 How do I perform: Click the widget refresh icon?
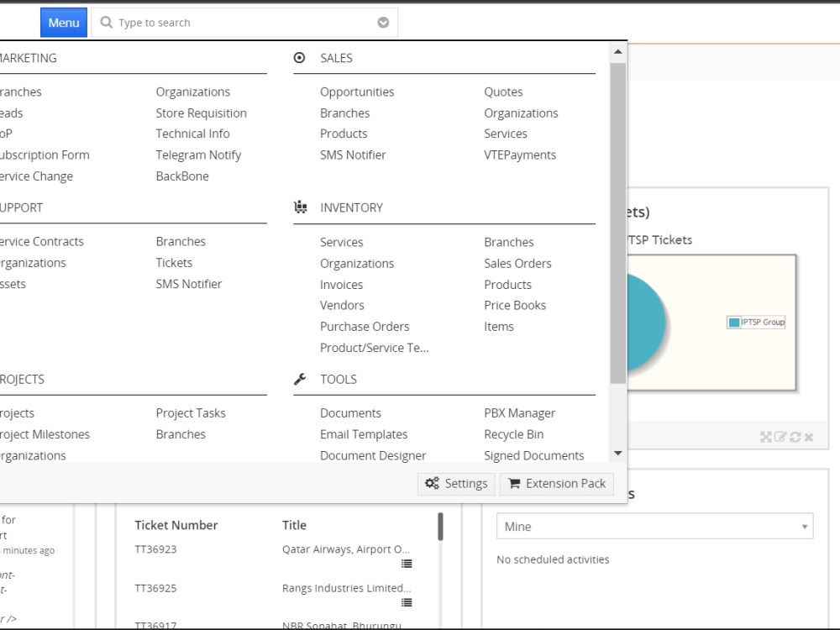[795, 437]
